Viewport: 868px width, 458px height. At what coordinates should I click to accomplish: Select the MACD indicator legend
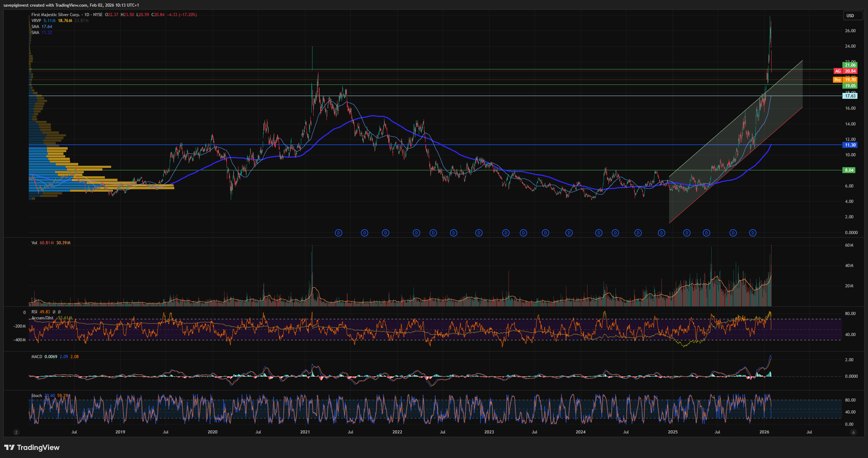point(36,356)
